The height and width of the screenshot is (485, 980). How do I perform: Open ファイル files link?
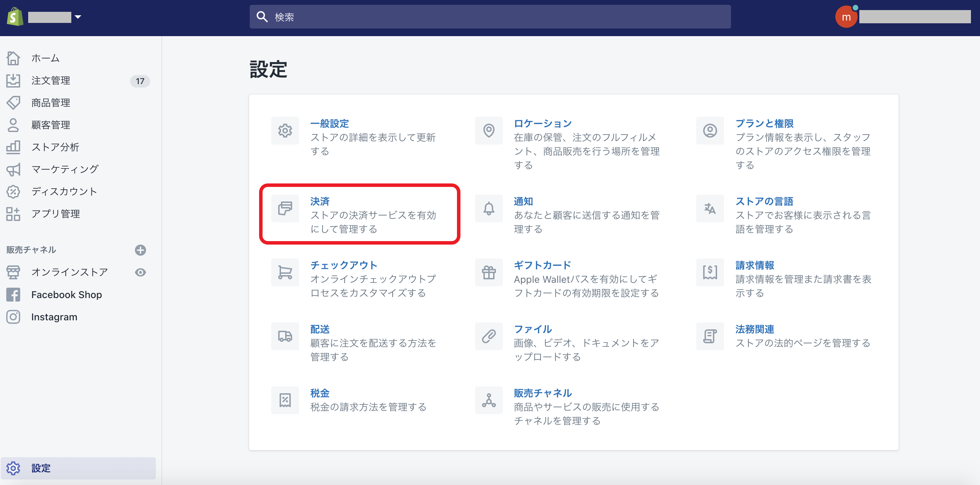pyautogui.click(x=533, y=329)
